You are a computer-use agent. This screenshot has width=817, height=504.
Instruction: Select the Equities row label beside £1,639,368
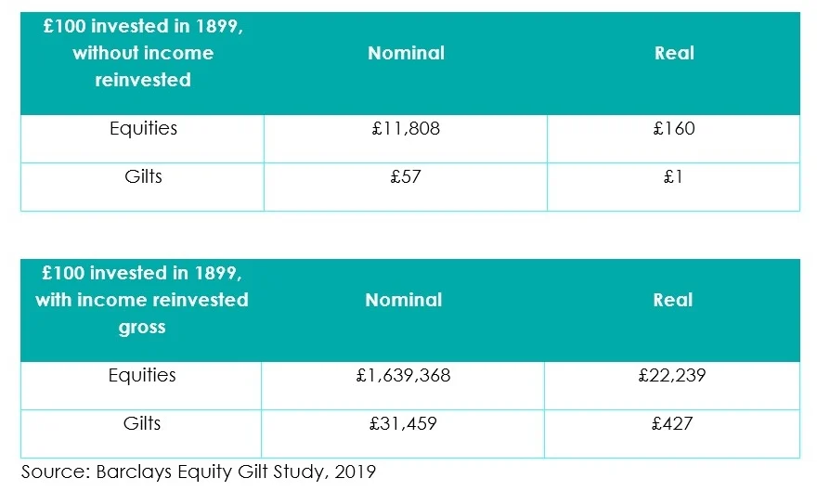(x=142, y=375)
